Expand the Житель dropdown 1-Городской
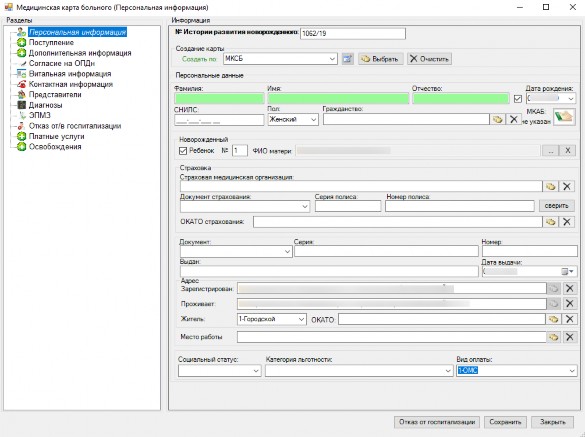This screenshot has height=437, width=585. pyautogui.click(x=272, y=319)
